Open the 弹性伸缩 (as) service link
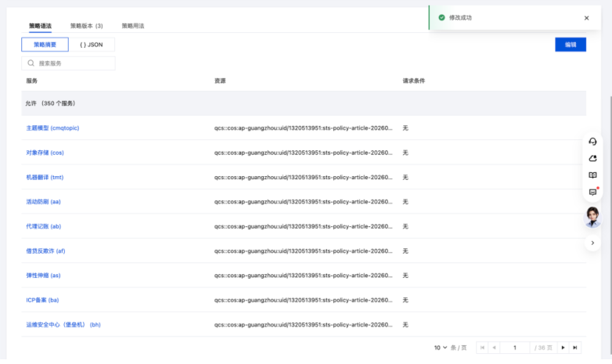The image size is (612, 364). [x=43, y=276]
